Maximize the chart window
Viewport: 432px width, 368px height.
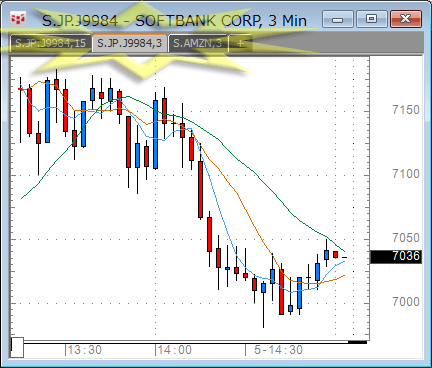pos(371,19)
